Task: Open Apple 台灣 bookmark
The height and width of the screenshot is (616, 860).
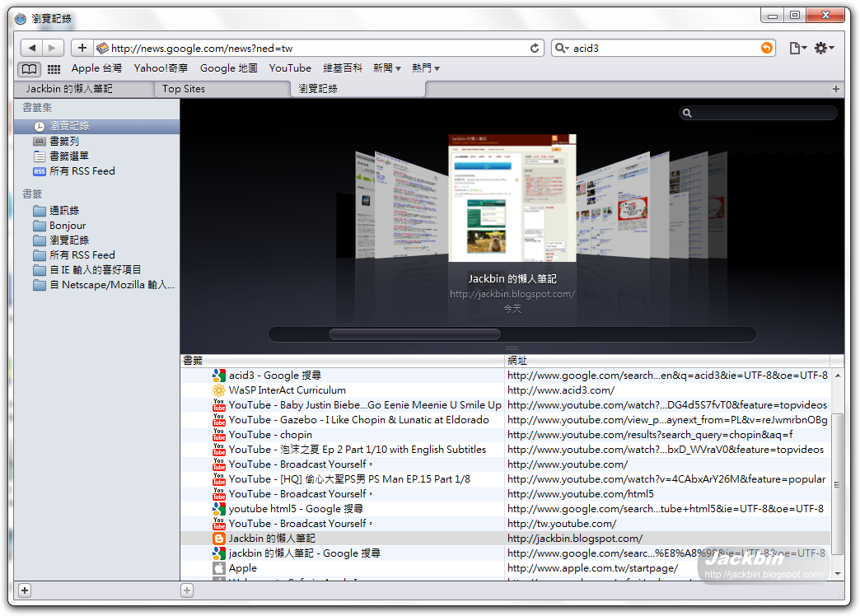Action: 96,68
